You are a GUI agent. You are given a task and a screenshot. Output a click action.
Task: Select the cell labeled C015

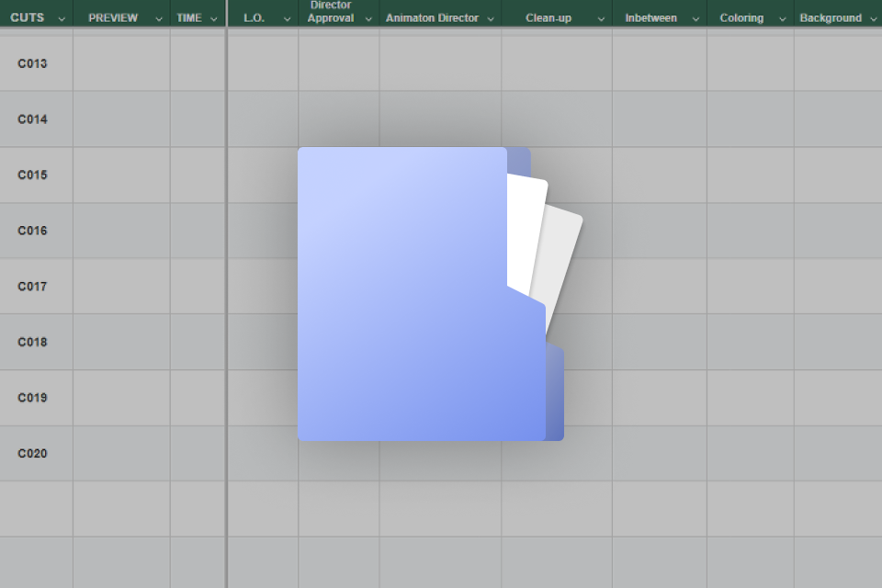click(37, 175)
